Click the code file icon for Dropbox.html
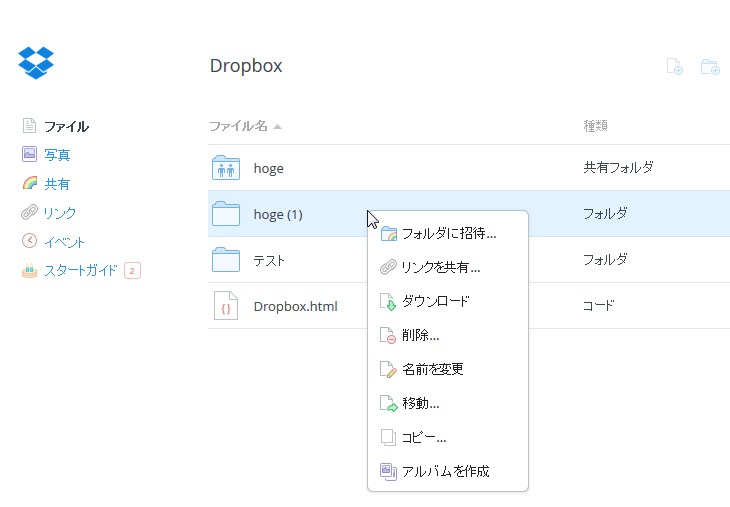The width and height of the screenshot is (730, 507). (x=226, y=305)
